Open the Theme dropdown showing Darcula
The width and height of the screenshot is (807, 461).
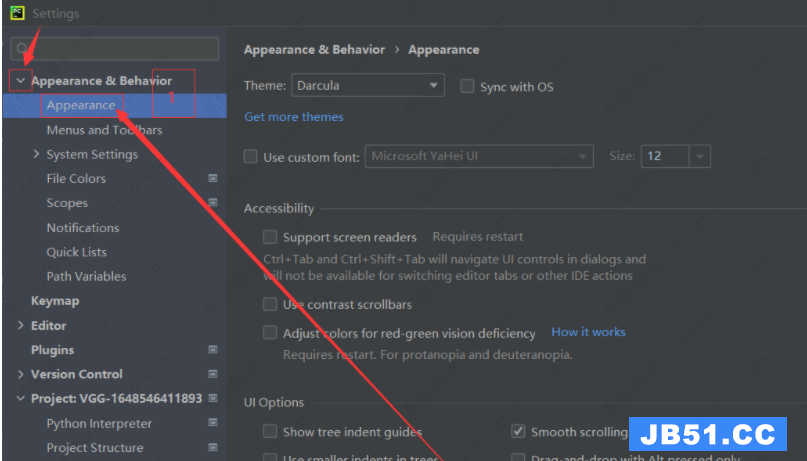click(367, 86)
